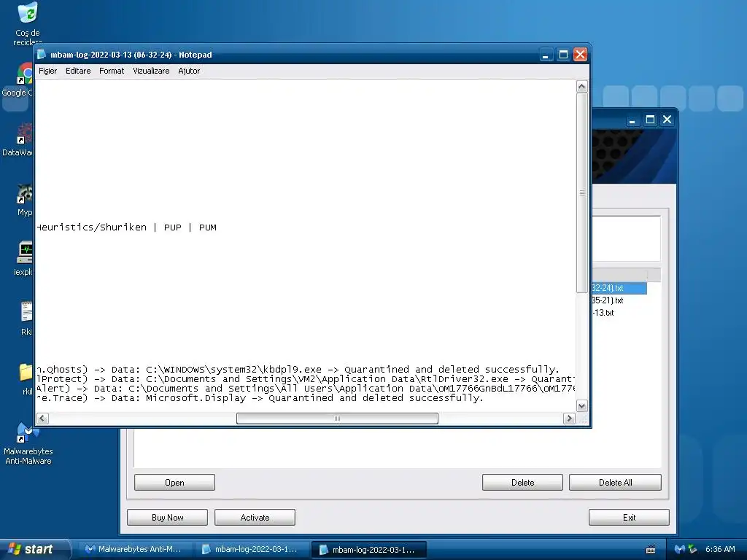This screenshot has width=747, height=560.
Task: Maximize the Malwarebytes window
Action: tap(650, 120)
